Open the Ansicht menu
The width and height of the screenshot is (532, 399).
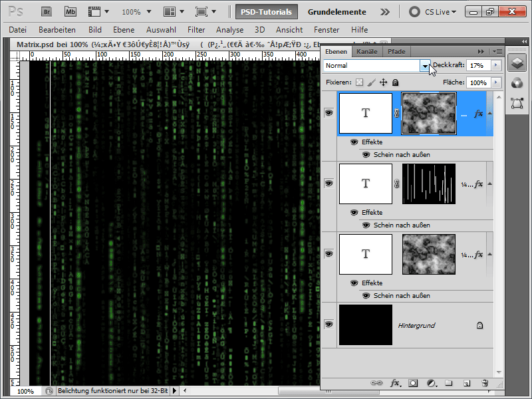[289, 30]
